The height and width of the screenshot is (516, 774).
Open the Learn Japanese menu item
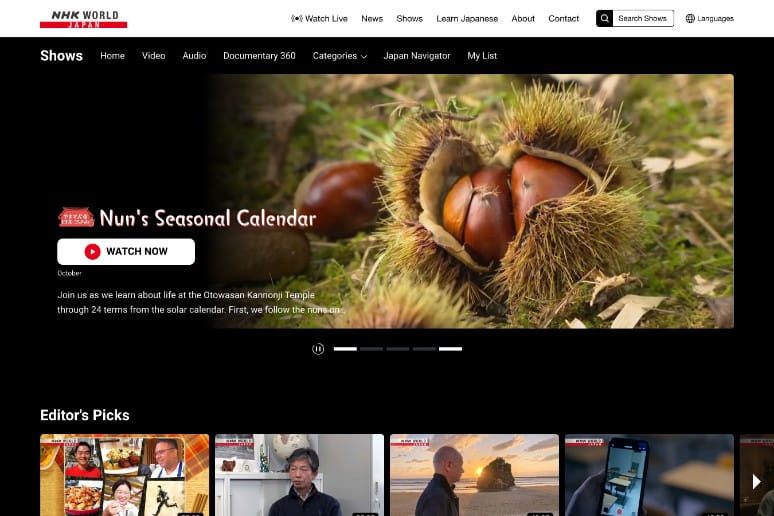(467, 18)
